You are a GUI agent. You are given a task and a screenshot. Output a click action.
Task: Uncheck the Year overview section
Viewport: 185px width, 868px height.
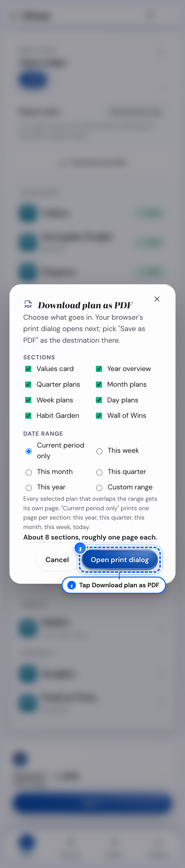click(x=99, y=369)
